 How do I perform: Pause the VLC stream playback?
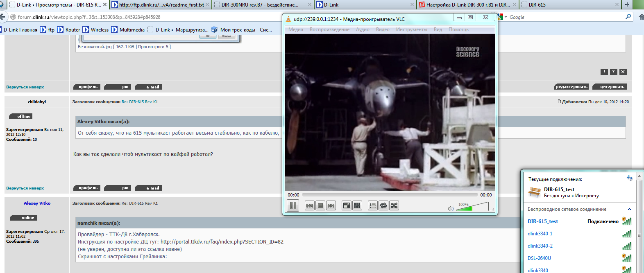[x=293, y=205]
